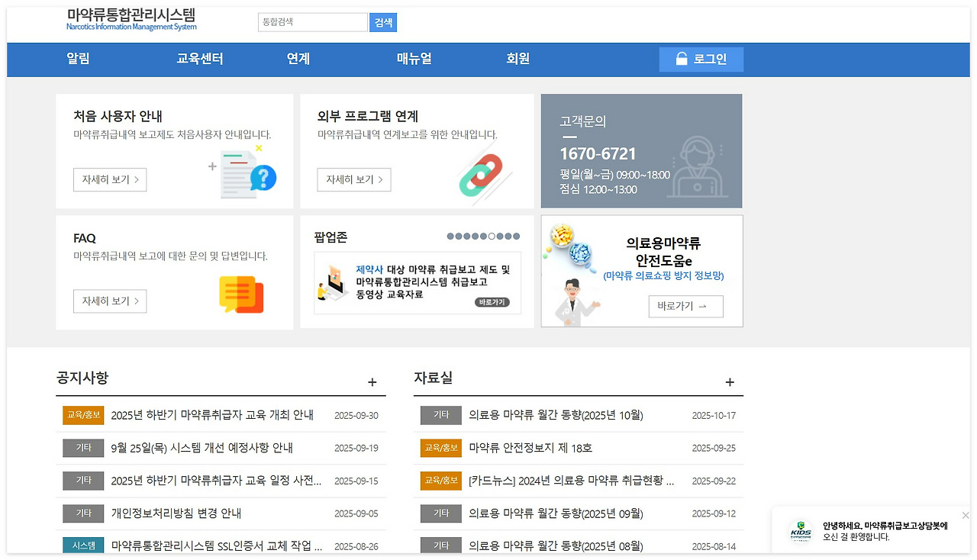Open the 회원 menu
977x560 pixels.
(x=518, y=59)
